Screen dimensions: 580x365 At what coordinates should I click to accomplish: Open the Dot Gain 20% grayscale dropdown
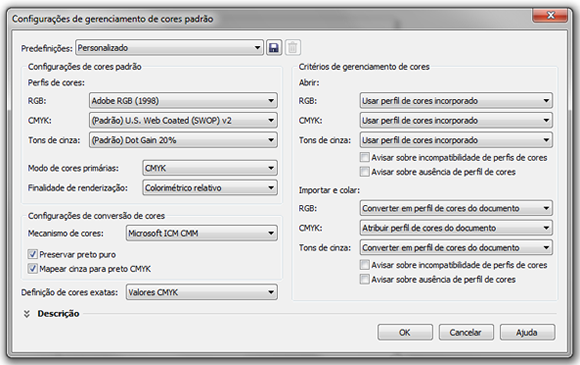[183, 140]
